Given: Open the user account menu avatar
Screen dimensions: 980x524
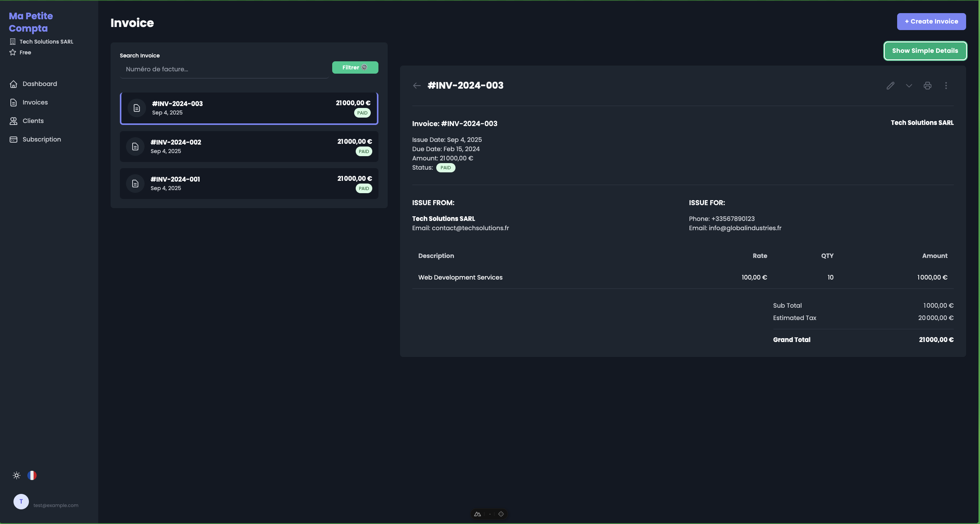Looking at the screenshot, I should [x=21, y=502].
